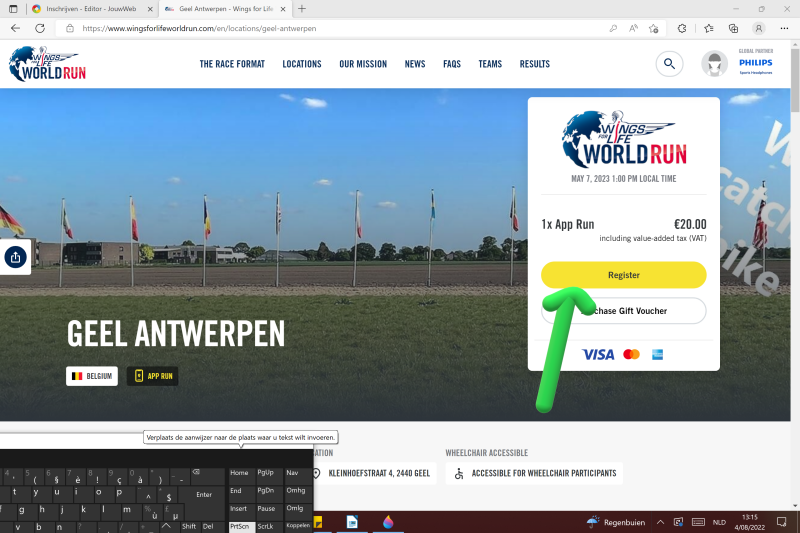
Task: Open the site search magnifier icon
Action: [x=669, y=64]
